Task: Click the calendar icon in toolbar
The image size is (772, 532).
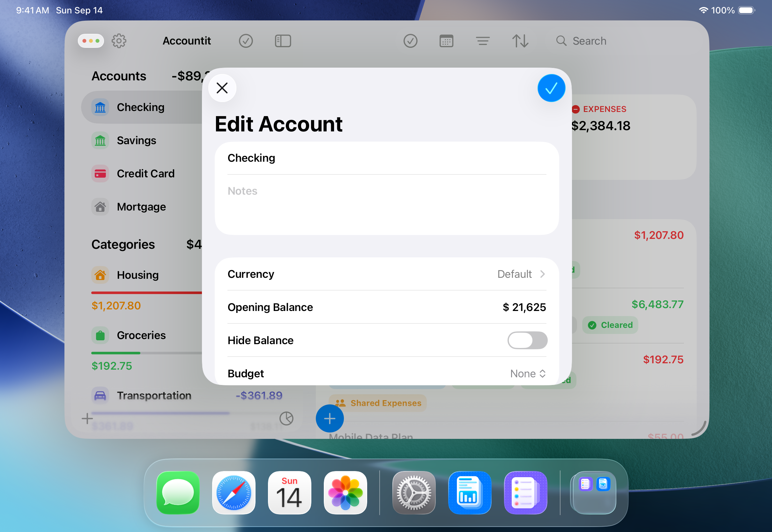Action: (446, 41)
